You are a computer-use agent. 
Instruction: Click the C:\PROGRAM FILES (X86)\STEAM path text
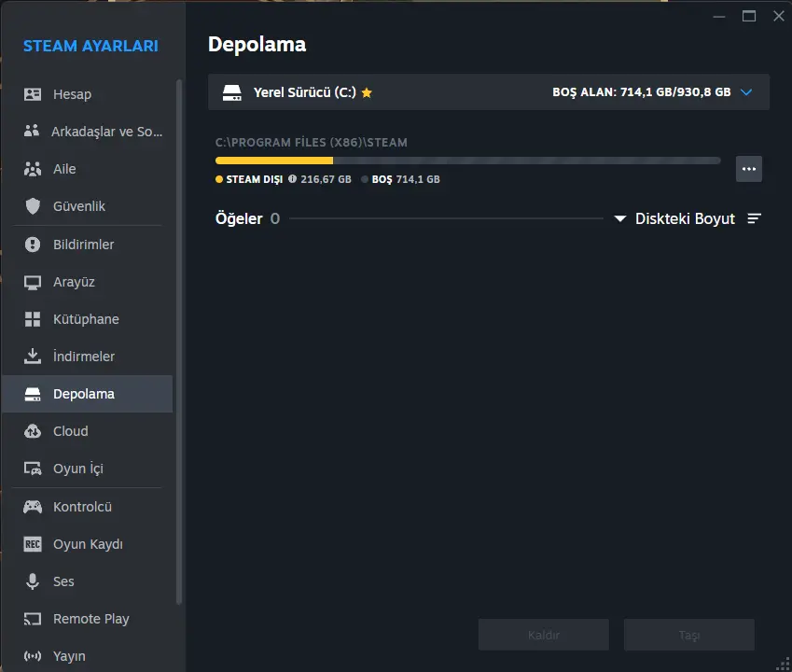tap(312, 143)
